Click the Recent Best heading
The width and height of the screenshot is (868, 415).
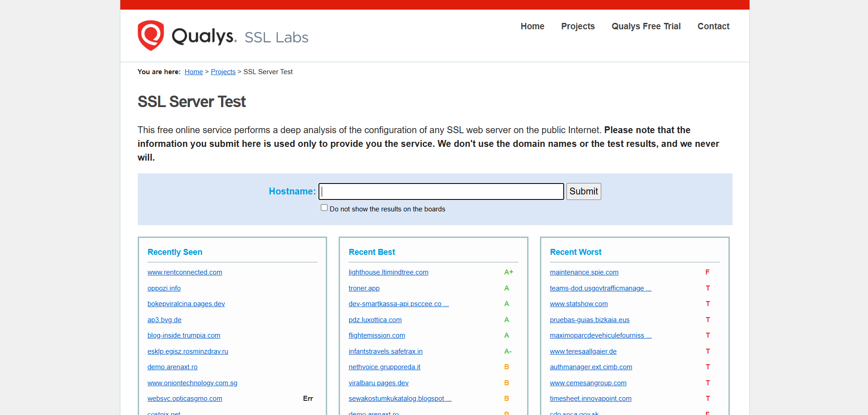(372, 252)
